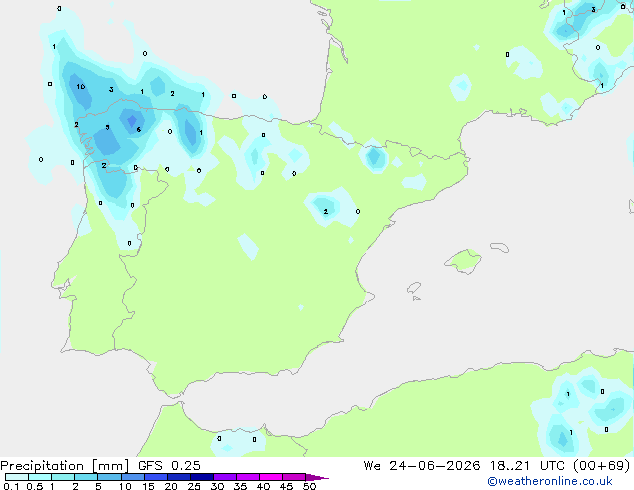Viewport: 634px width, 490px height.
Task: Click the '50' legend scale value
Action: tap(309, 486)
